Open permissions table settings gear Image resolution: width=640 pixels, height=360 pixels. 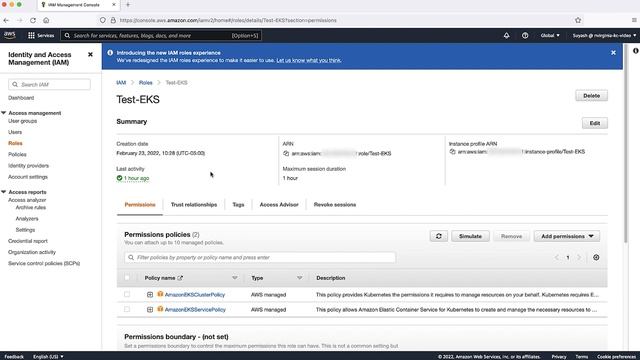tap(596, 258)
